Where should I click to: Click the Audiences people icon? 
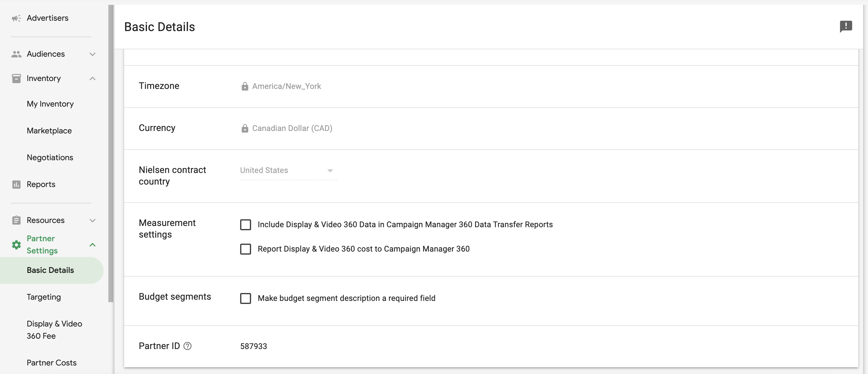16,54
